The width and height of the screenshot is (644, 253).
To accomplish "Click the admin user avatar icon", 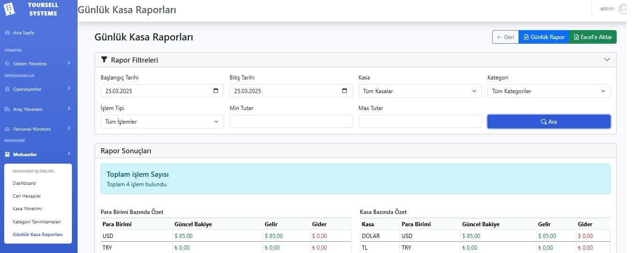I will click(x=622, y=9).
